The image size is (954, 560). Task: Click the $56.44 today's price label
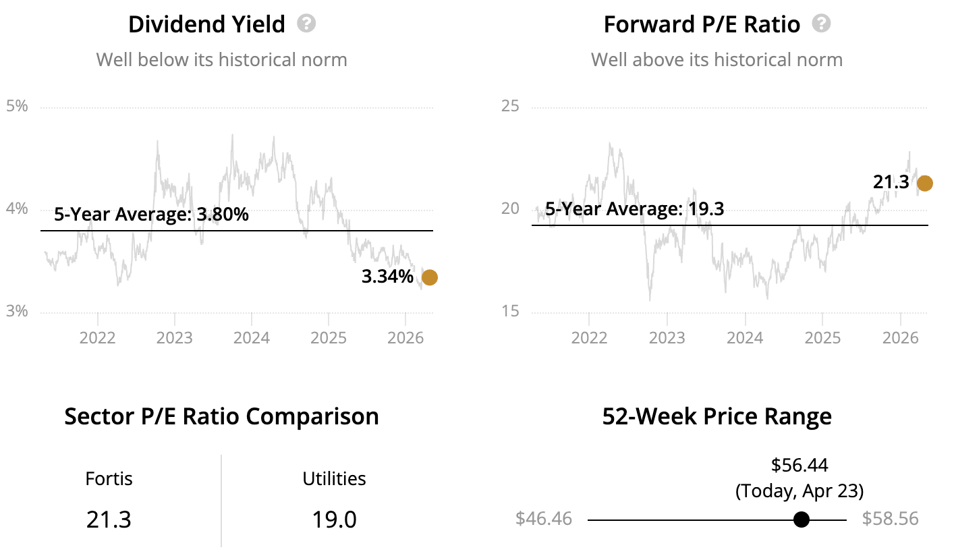pos(799,465)
